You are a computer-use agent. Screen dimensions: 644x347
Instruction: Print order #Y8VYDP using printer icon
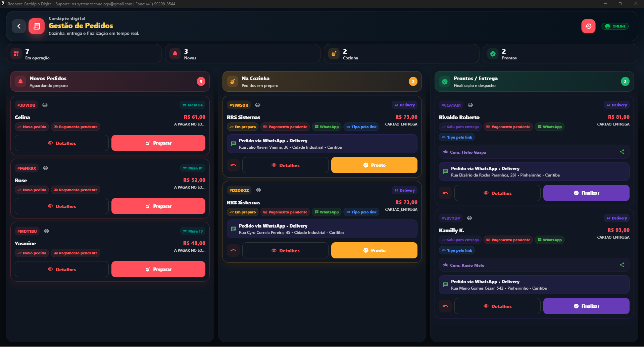(469, 218)
